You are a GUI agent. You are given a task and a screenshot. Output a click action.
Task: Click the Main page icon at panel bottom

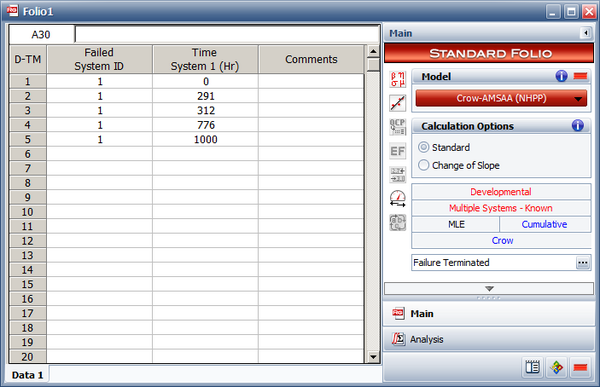coord(398,314)
